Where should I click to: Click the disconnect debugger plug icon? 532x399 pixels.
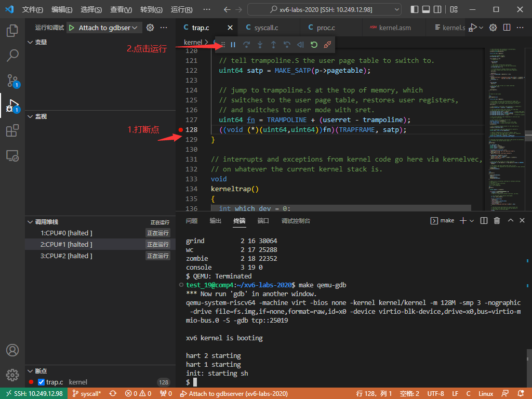click(327, 45)
